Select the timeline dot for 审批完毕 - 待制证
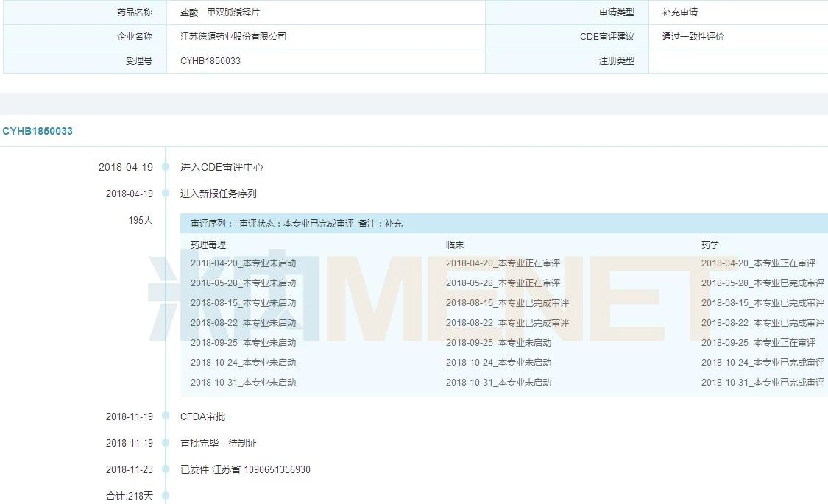The width and height of the screenshot is (828, 504). pyautogui.click(x=166, y=443)
